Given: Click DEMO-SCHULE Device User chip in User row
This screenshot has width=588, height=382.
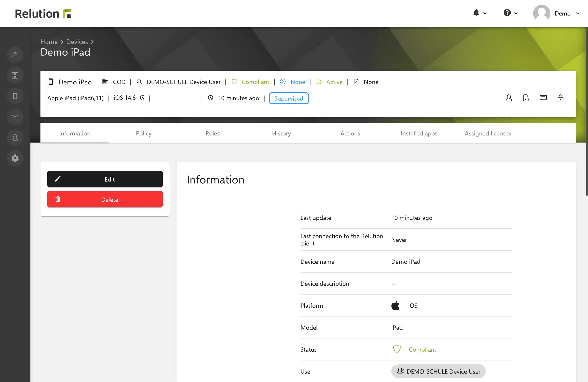Looking at the screenshot, I should (438, 371).
